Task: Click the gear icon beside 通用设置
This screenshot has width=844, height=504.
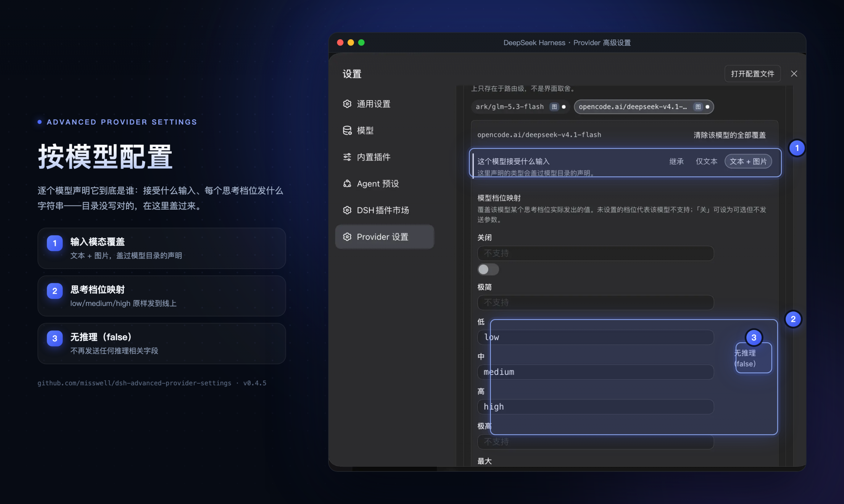Action: pyautogui.click(x=347, y=104)
